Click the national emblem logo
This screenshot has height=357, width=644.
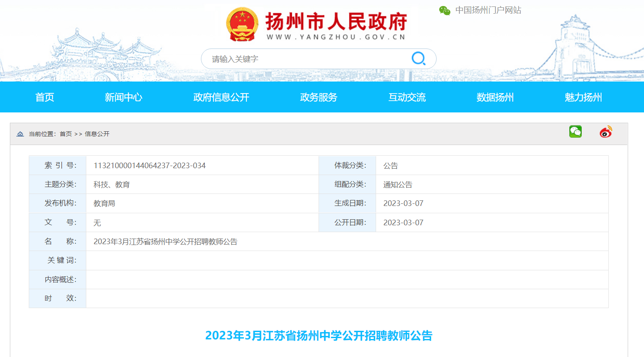point(242,24)
